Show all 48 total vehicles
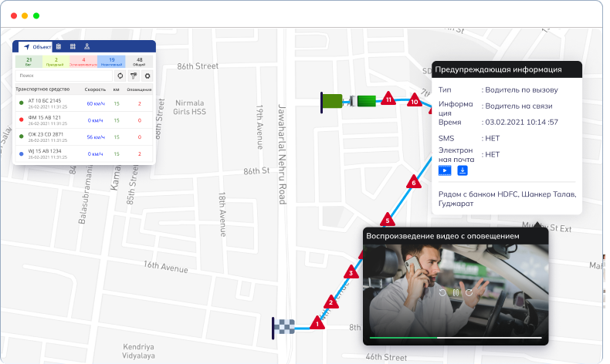The width and height of the screenshot is (610, 364). tap(139, 62)
